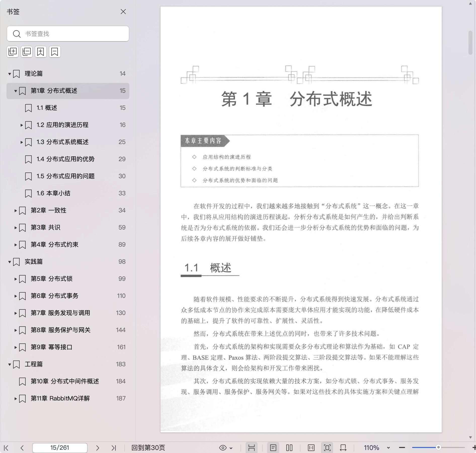Click the zoom slider handle
Viewport: 476px width, 453px height.
(438, 447)
